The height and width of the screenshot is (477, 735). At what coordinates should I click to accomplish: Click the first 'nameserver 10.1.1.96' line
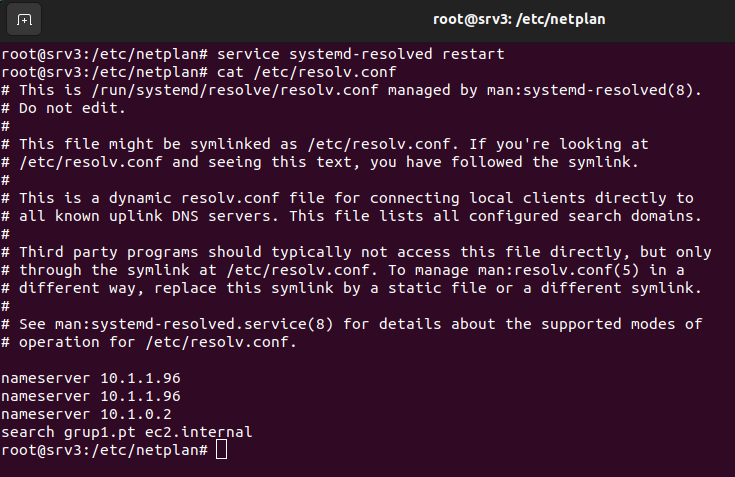(x=91, y=378)
